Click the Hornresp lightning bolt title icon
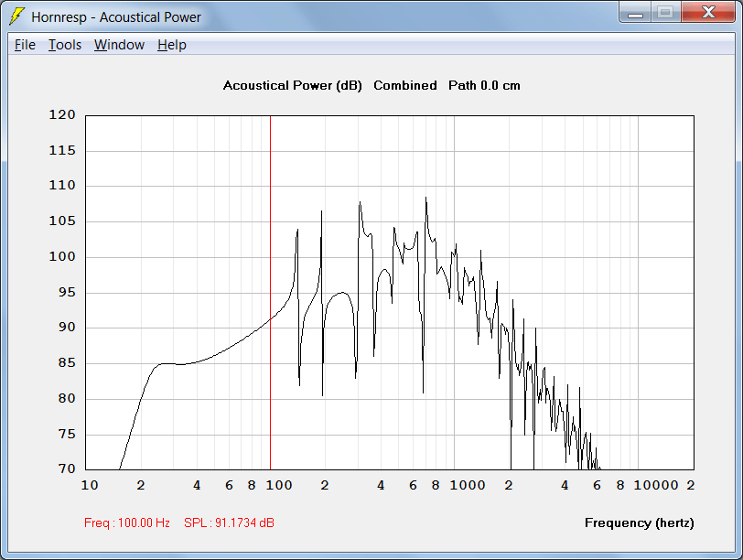Viewport: 743px width, 560px height. pyautogui.click(x=16, y=16)
